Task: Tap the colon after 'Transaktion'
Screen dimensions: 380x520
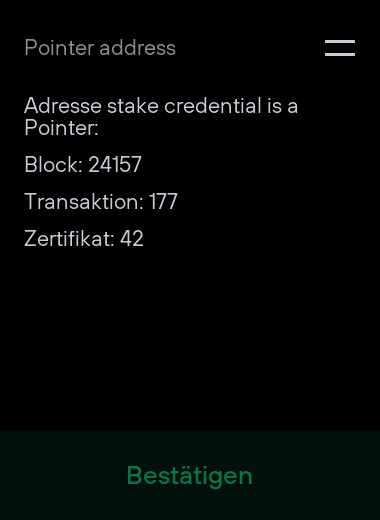Action: pyautogui.click(x=141, y=204)
